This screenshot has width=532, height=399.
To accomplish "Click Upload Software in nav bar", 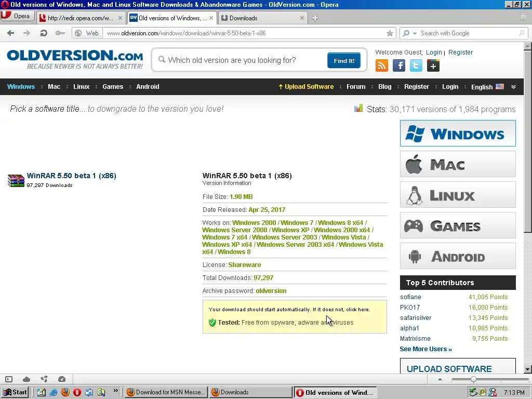I will [306, 87].
